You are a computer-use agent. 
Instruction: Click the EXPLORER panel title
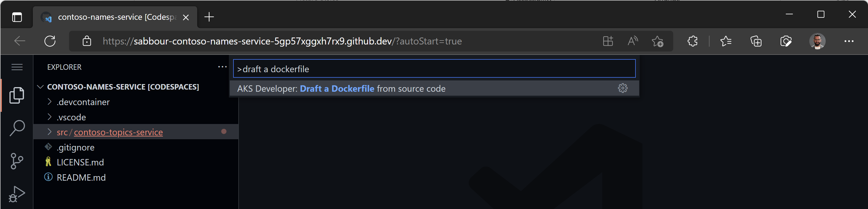click(x=64, y=67)
